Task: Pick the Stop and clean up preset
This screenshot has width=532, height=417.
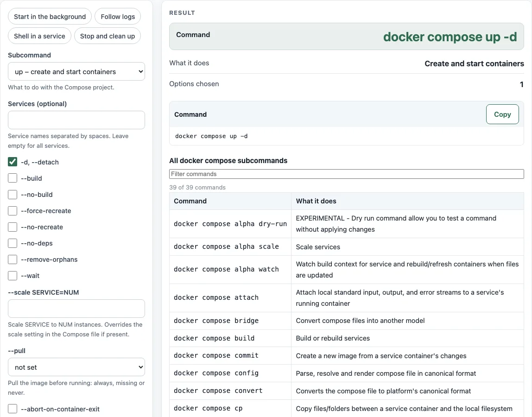Action: pos(108,36)
